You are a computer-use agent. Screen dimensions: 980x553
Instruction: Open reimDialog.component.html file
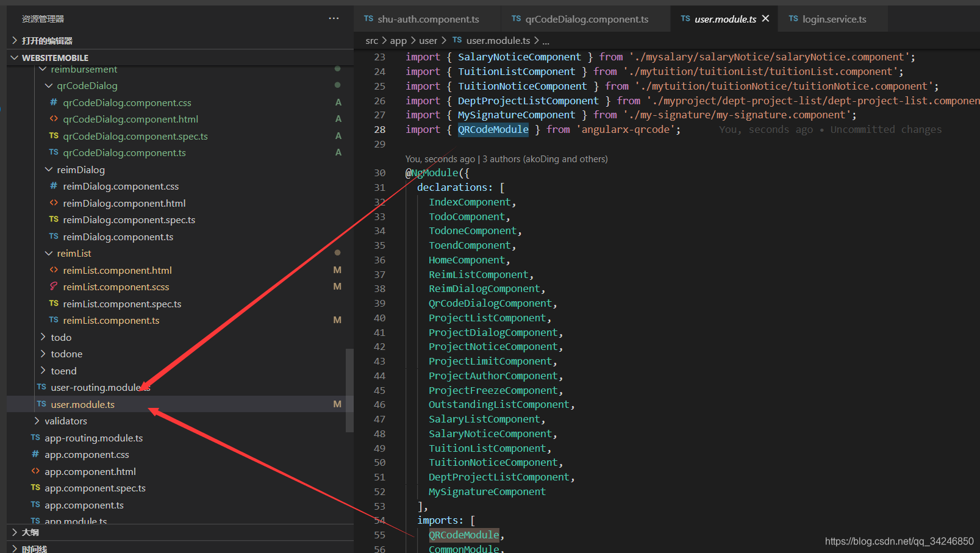[124, 203]
